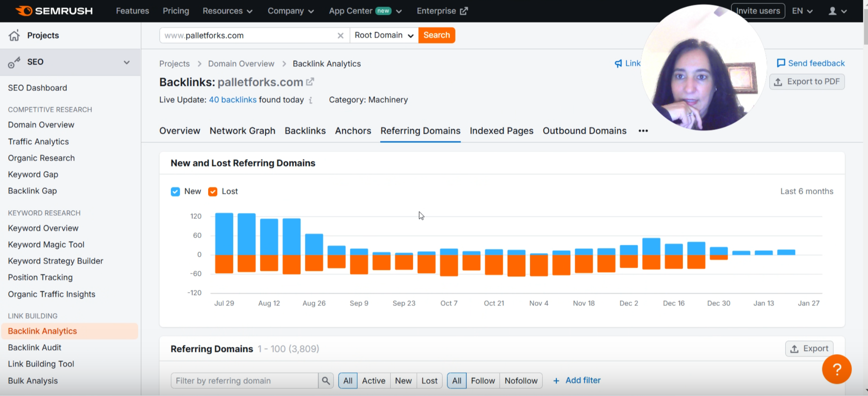
Task: Click the info icon beside backlinks found today
Action: (311, 100)
